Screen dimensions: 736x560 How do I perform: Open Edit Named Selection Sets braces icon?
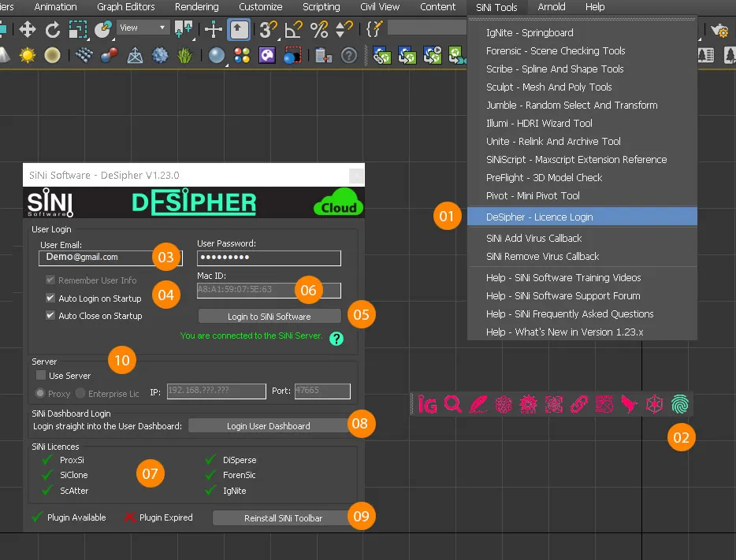click(374, 30)
